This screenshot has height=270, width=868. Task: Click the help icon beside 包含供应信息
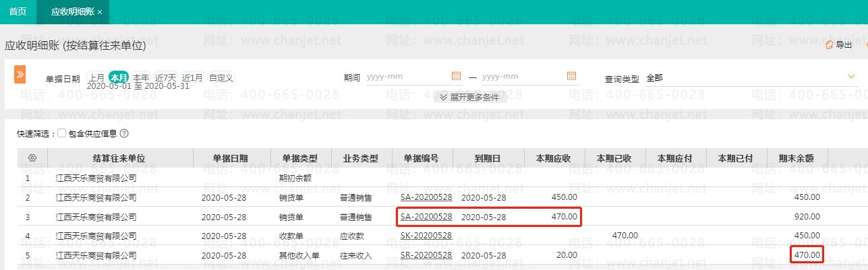[123, 133]
